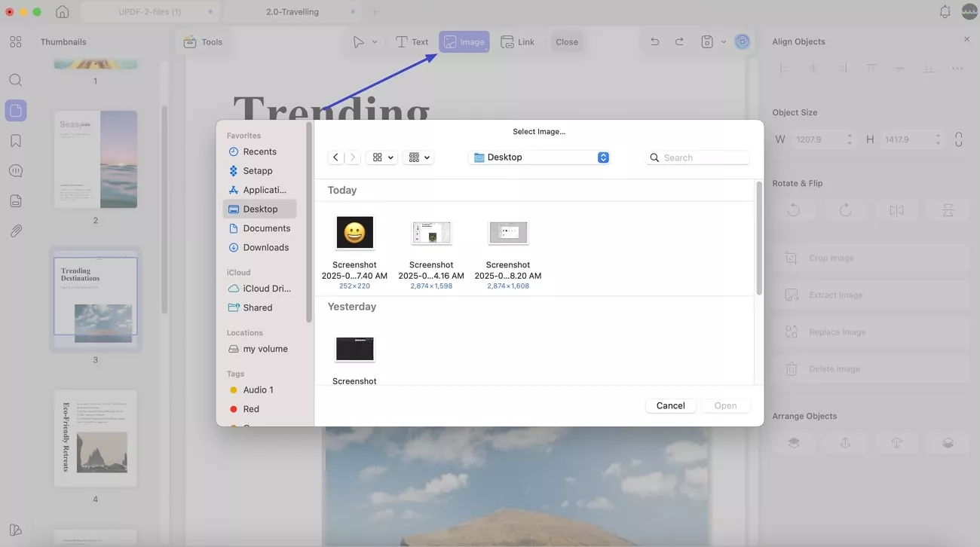Open the search panel in left sidebar

[15, 81]
